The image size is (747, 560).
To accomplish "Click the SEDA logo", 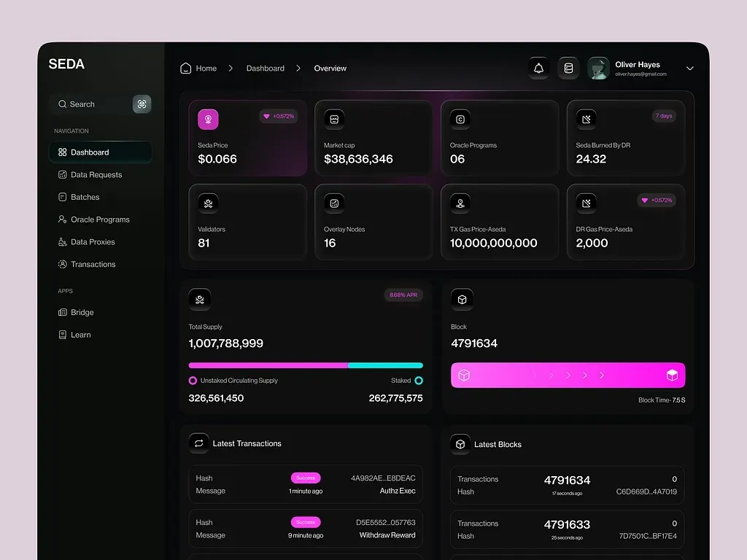I will (66, 64).
